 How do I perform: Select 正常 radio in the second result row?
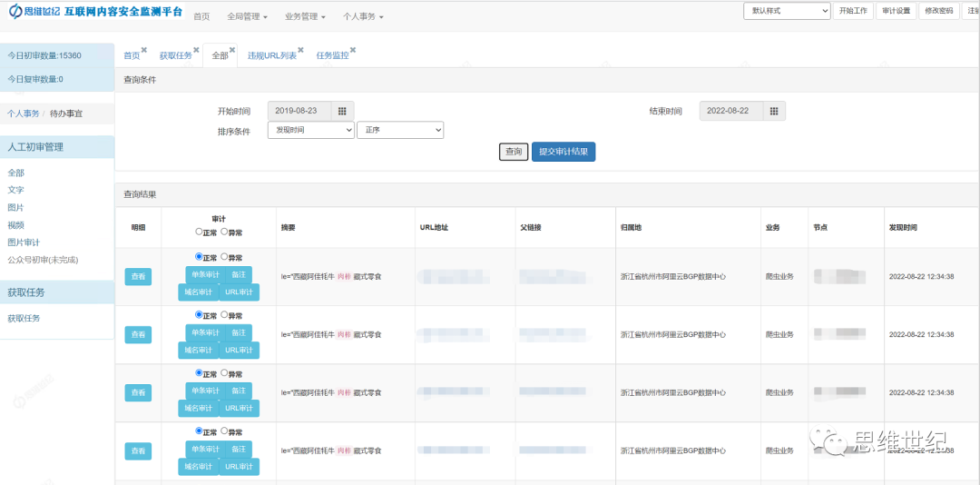tap(199, 315)
